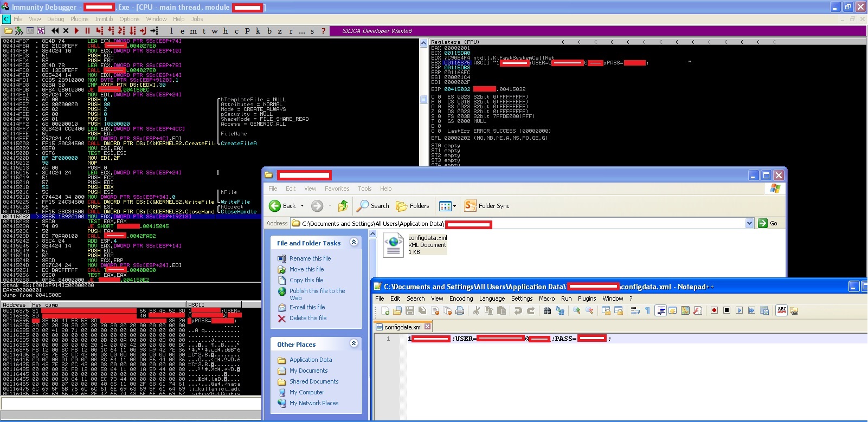Click the New document icon in Notepad++
This screenshot has height=422, width=868.
point(385,310)
